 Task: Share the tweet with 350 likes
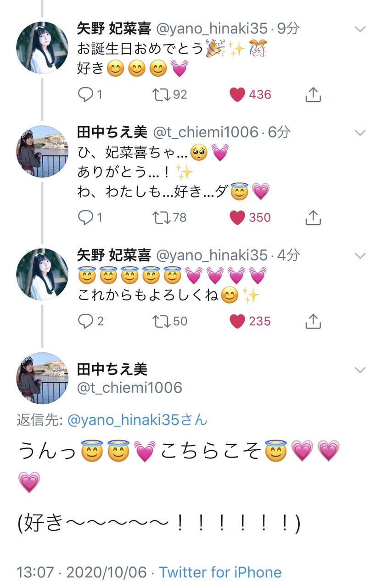313,217
